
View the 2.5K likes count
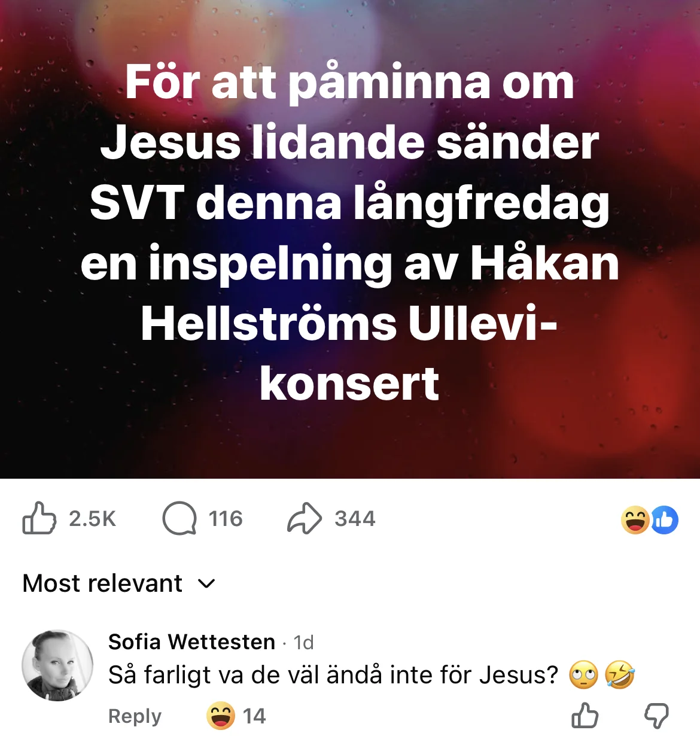coord(92,519)
